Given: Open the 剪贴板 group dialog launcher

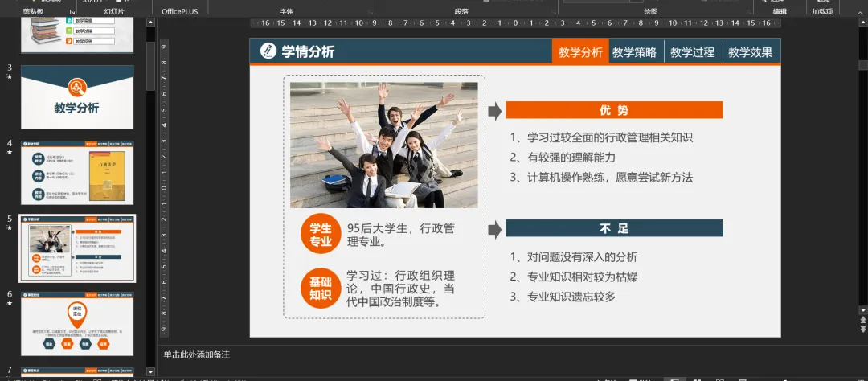Looking at the screenshot, I should tap(72, 11).
